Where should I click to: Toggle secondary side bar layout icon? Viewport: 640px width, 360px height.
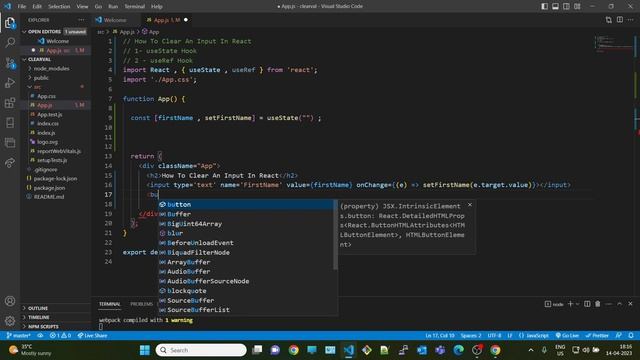567,6
